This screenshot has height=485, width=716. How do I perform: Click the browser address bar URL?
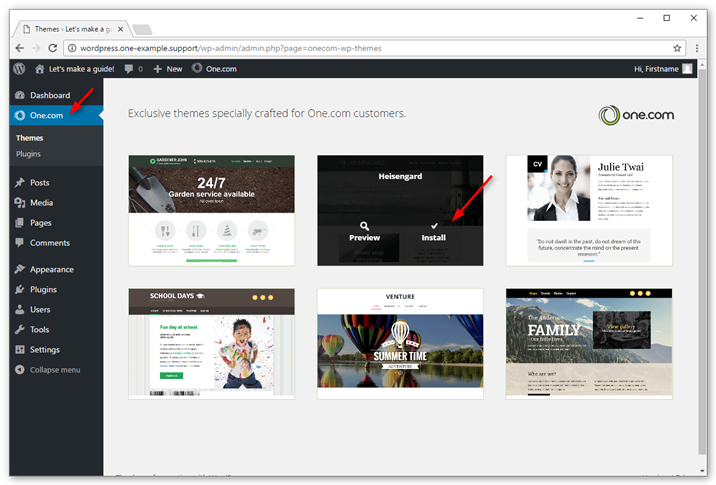[x=231, y=48]
